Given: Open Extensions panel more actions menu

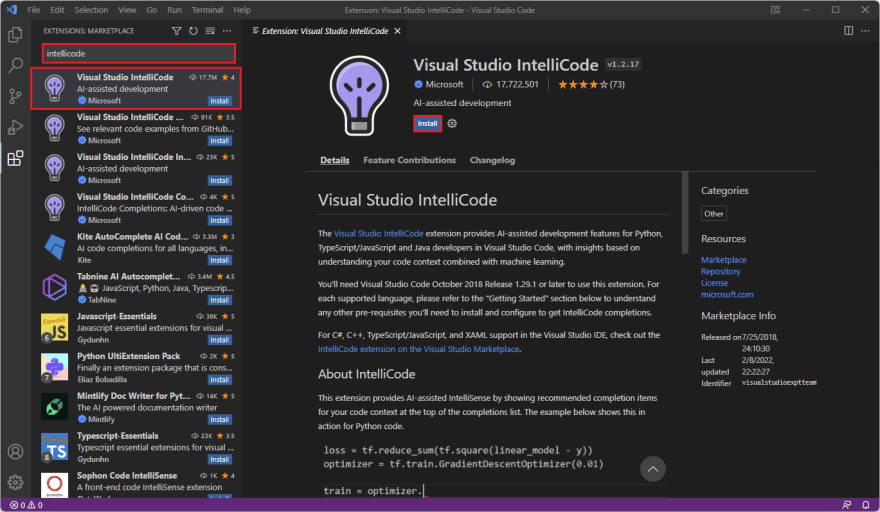Looking at the screenshot, I should click(x=227, y=31).
